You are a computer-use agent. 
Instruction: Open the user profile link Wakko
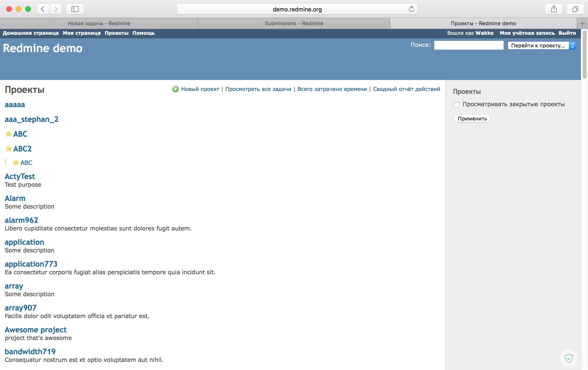click(x=484, y=33)
